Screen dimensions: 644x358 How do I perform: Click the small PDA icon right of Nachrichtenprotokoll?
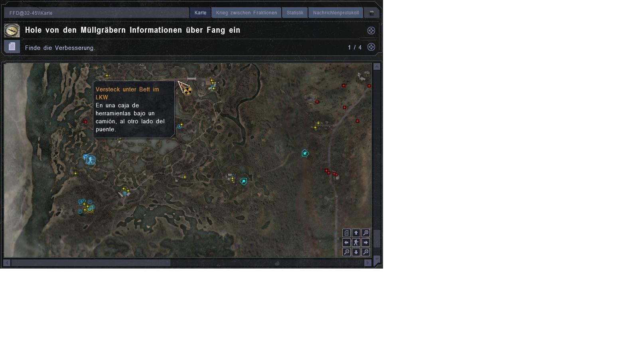371,13
